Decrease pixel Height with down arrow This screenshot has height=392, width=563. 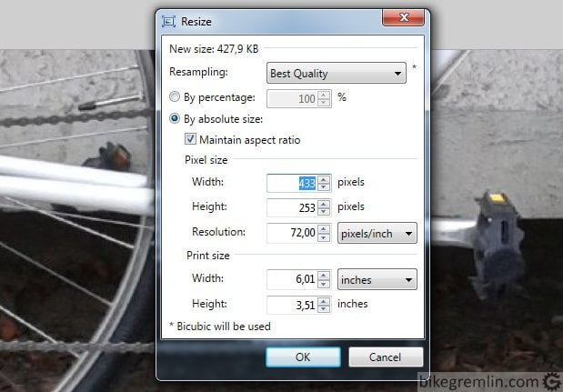coord(324,211)
